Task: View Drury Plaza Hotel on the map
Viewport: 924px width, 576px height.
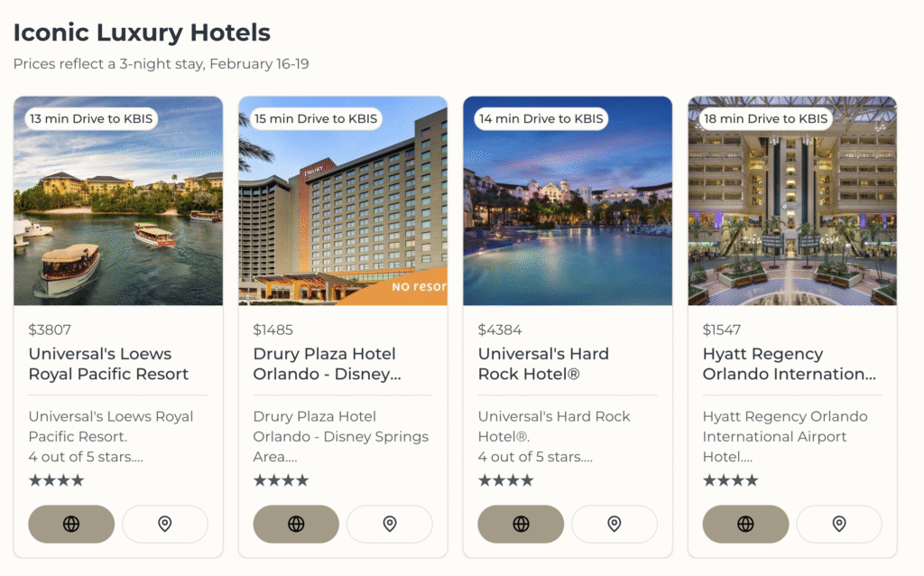Action: pos(390,524)
